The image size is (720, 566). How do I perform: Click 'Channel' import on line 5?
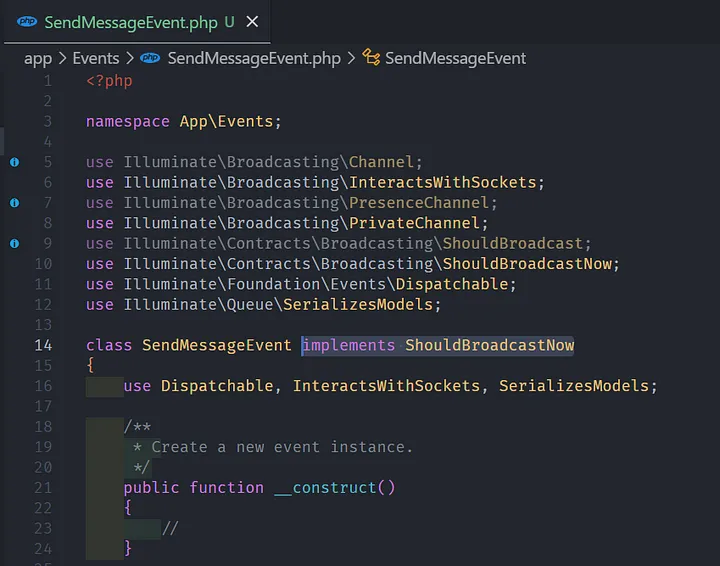(381, 162)
